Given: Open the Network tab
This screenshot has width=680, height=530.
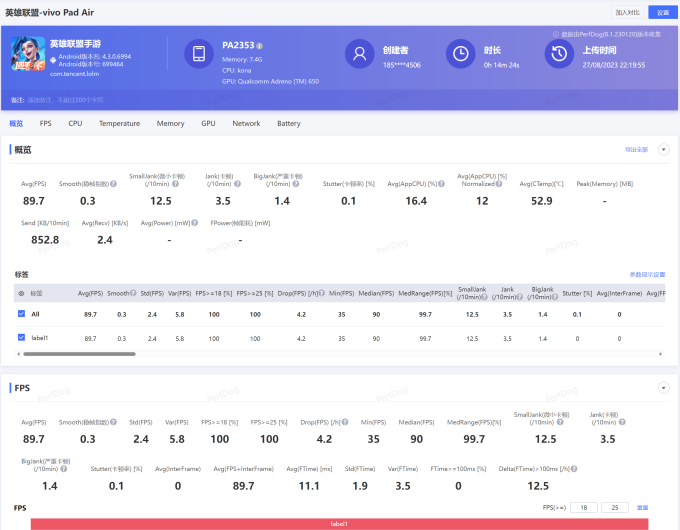Looking at the screenshot, I should click(246, 124).
